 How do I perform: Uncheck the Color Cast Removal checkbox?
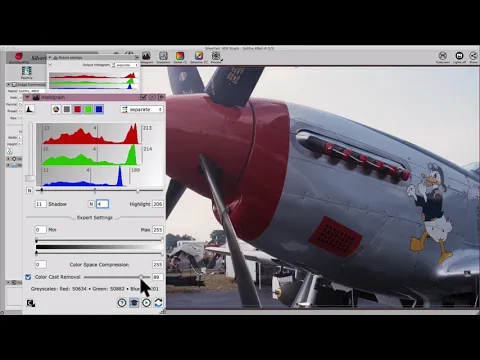pyautogui.click(x=28, y=277)
